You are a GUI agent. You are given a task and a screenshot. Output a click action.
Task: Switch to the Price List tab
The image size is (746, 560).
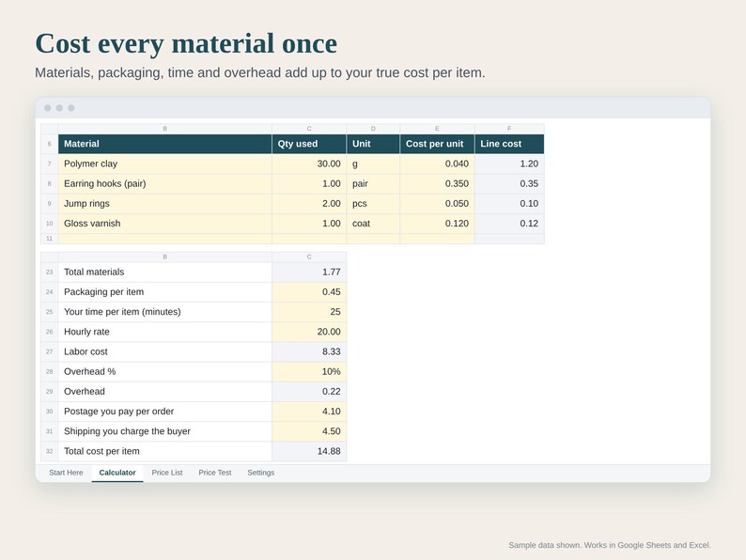coord(167,473)
